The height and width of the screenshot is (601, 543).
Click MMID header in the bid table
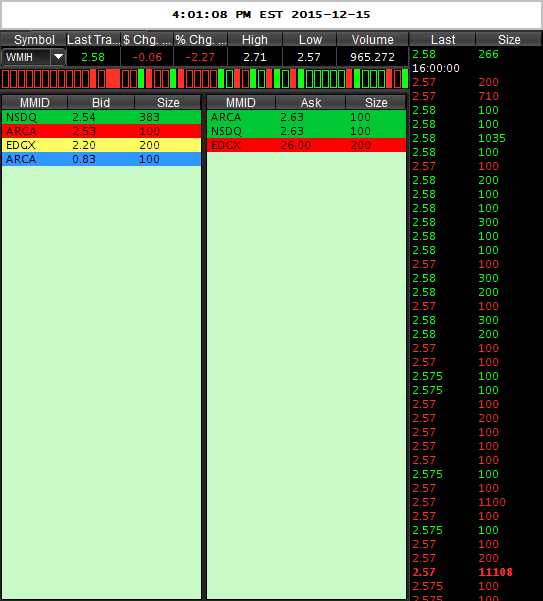34,102
